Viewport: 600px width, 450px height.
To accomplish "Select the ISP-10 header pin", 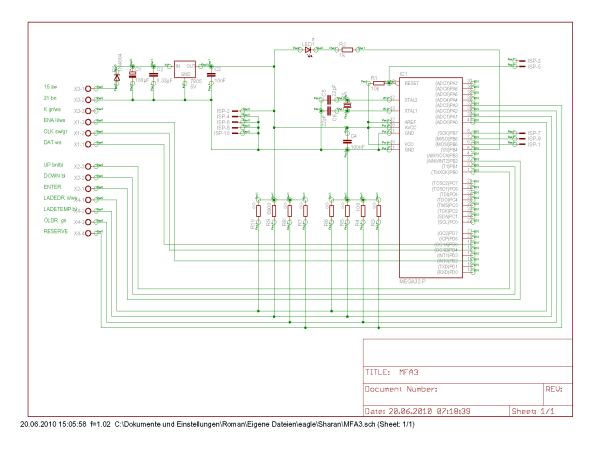I will pos(235,133).
